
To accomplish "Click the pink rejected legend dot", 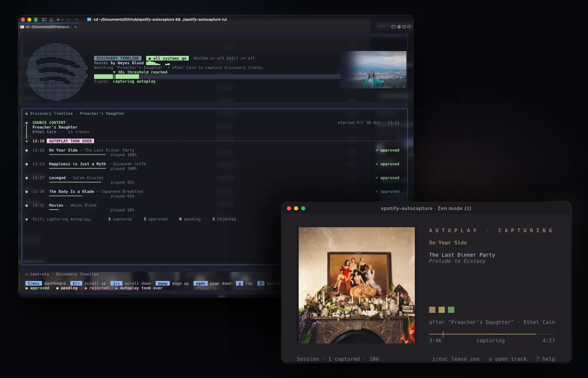I will (x=86, y=288).
